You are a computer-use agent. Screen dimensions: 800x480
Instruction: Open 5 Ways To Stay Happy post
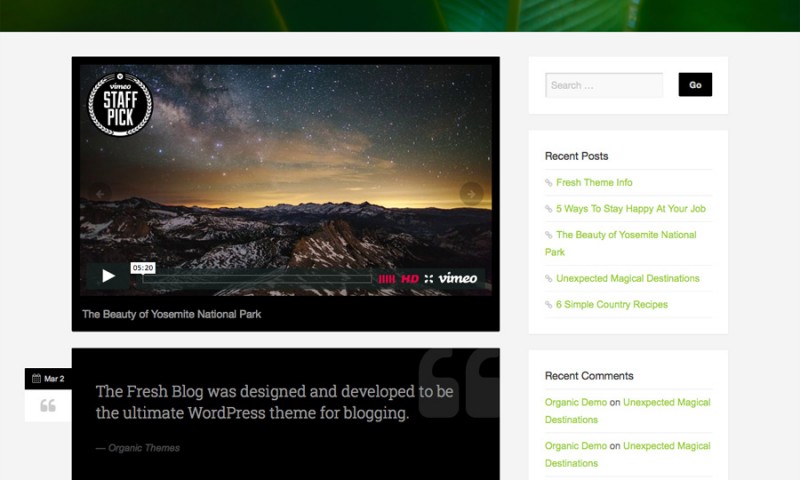(631, 209)
